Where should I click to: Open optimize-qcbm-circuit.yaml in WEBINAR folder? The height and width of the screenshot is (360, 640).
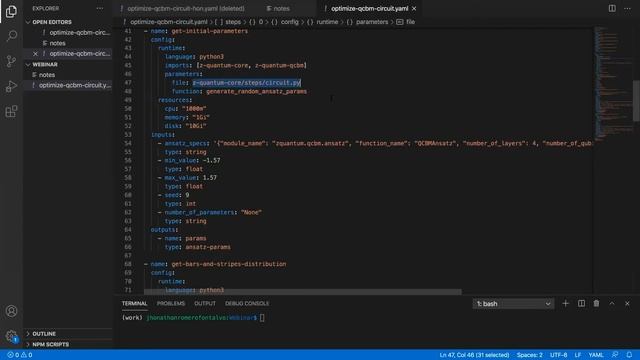[75, 85]
